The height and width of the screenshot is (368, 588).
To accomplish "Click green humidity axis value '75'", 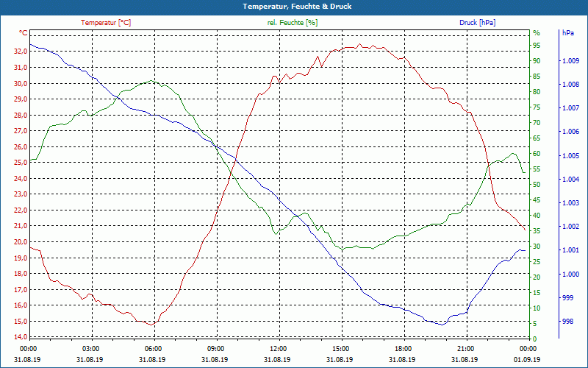I will click(537, 107).
